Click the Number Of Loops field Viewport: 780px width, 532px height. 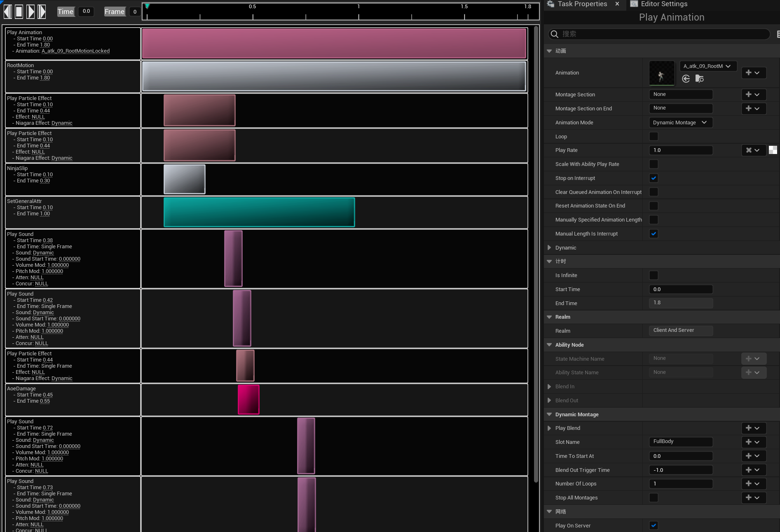coord(681,484)
